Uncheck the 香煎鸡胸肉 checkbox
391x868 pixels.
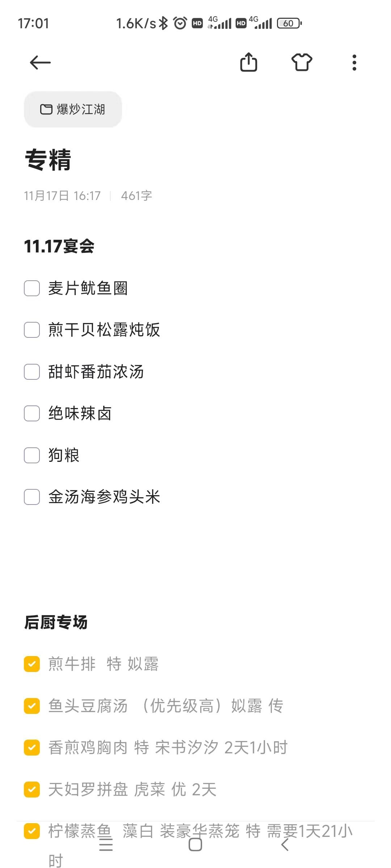(32, 748)
